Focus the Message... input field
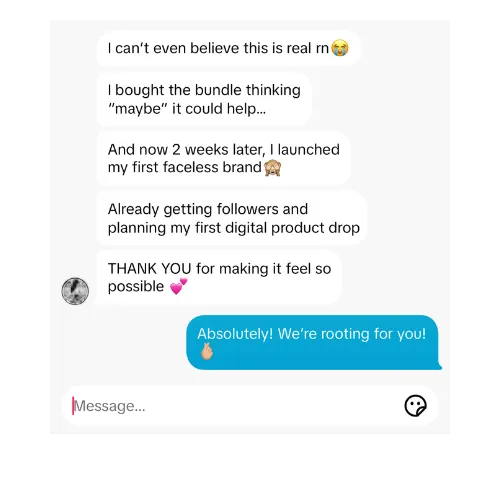This screenshot has height=500, width=500. click(x=250, y=406)
